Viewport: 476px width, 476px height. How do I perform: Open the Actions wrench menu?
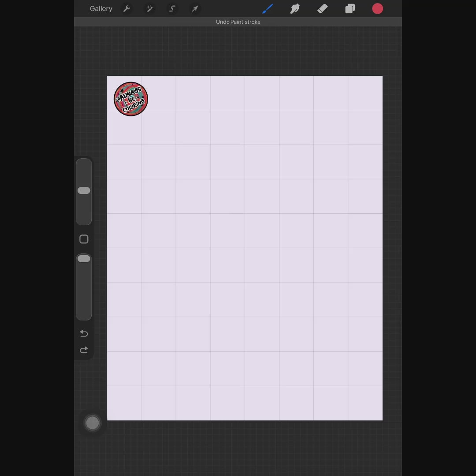point(126,9)
